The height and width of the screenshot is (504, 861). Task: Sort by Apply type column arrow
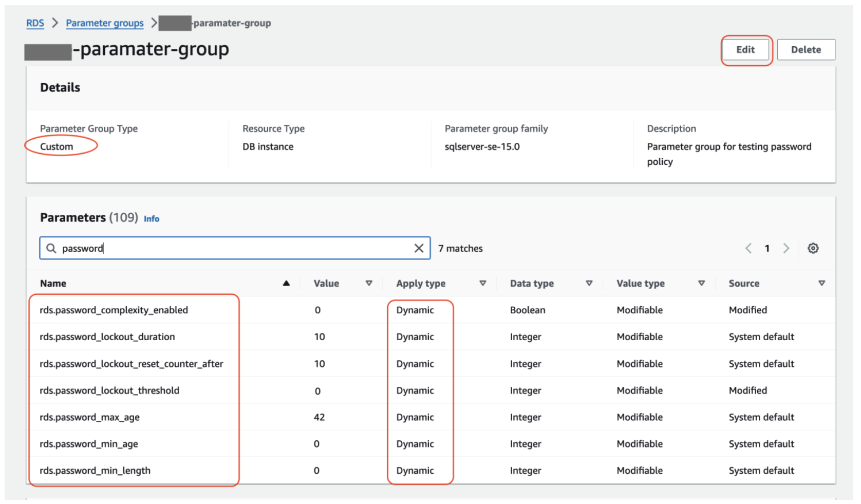point(482,283)
